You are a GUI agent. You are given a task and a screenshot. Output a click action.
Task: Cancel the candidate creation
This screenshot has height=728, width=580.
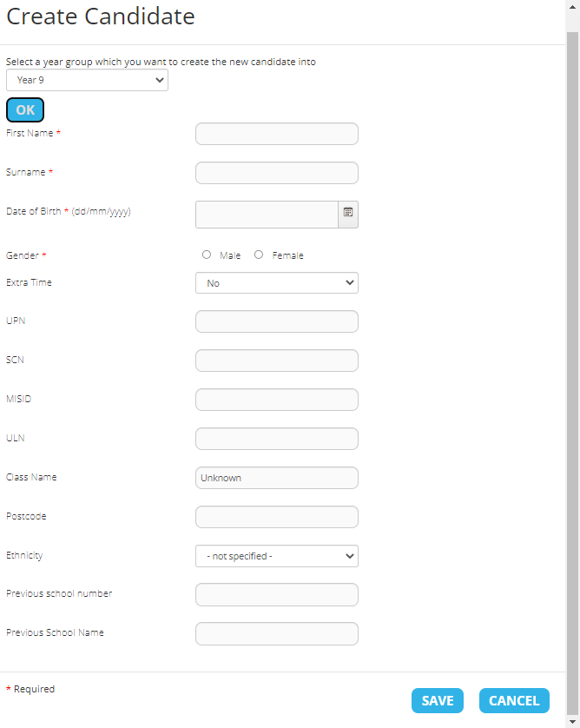point(514,701)
